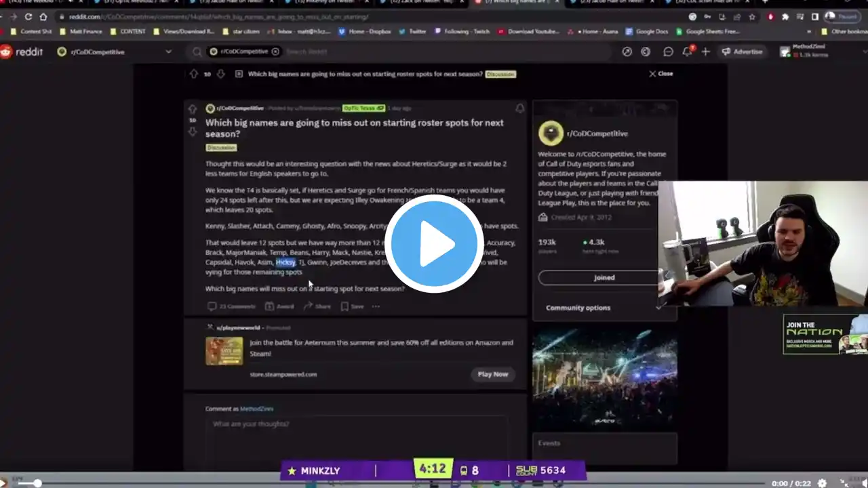Screen dimensions: 868x488
Task: Click the large blue play button overlay
Action: (x=434, y=244)
